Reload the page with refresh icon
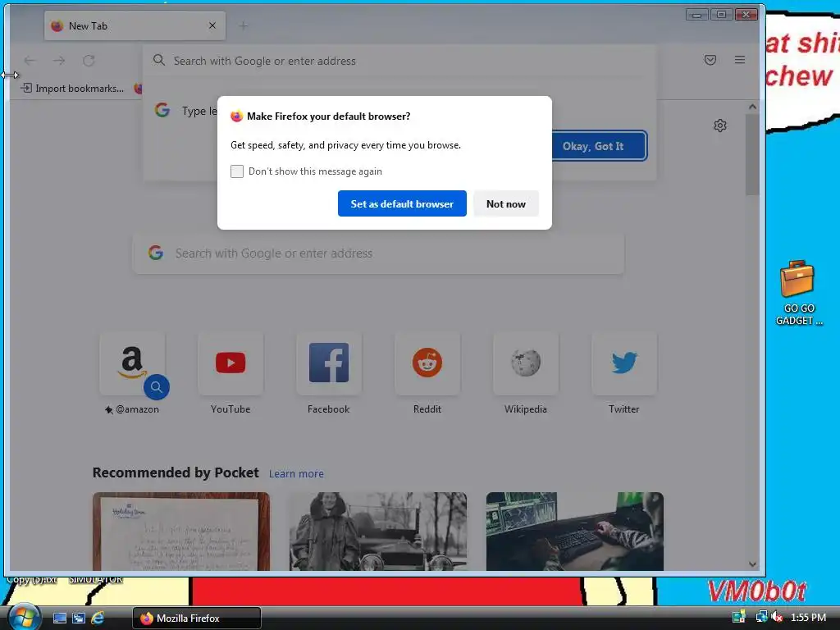The height and width of the screenshot is (630, 840). (x=89, y=61)
